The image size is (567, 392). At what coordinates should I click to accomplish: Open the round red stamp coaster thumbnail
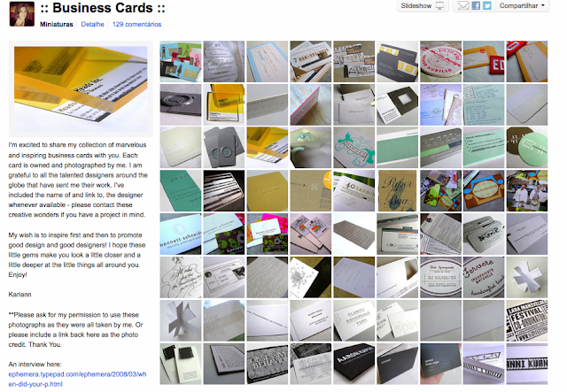coord(440,61)
